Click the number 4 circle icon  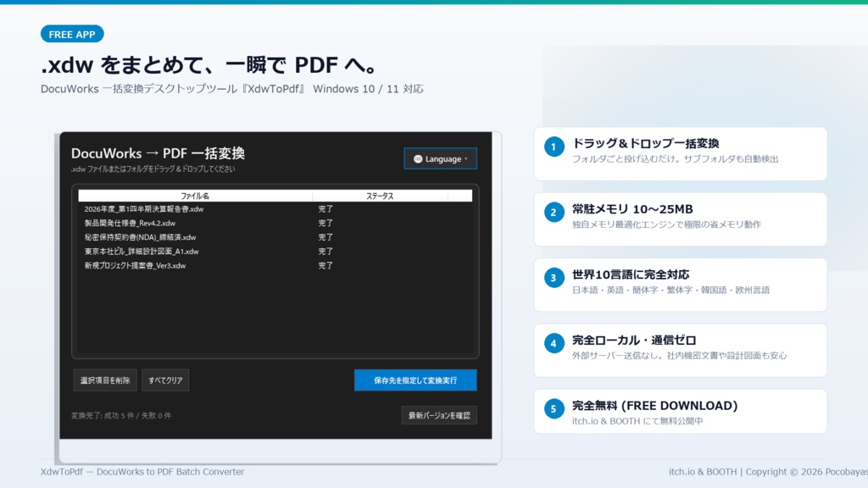[x=554, y=344]
